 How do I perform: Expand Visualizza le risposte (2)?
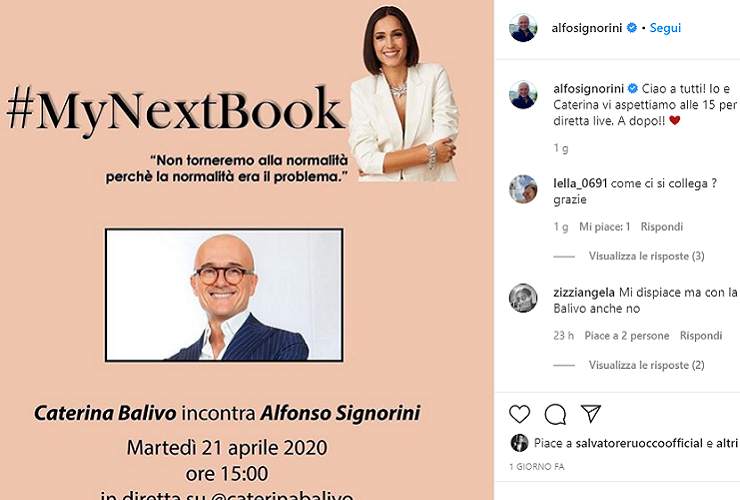pos(647,365)
